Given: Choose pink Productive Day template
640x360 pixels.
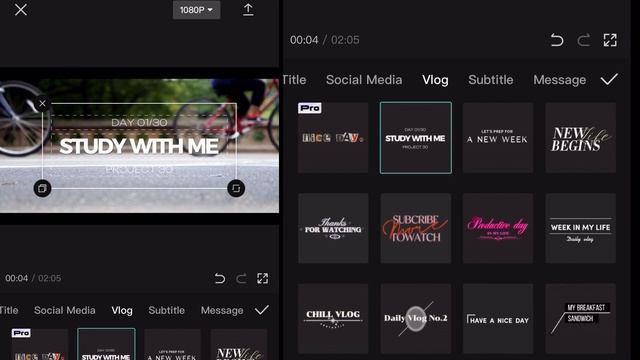Looking at the screenshot, I should pyautogui.click(x=498, y=228).
